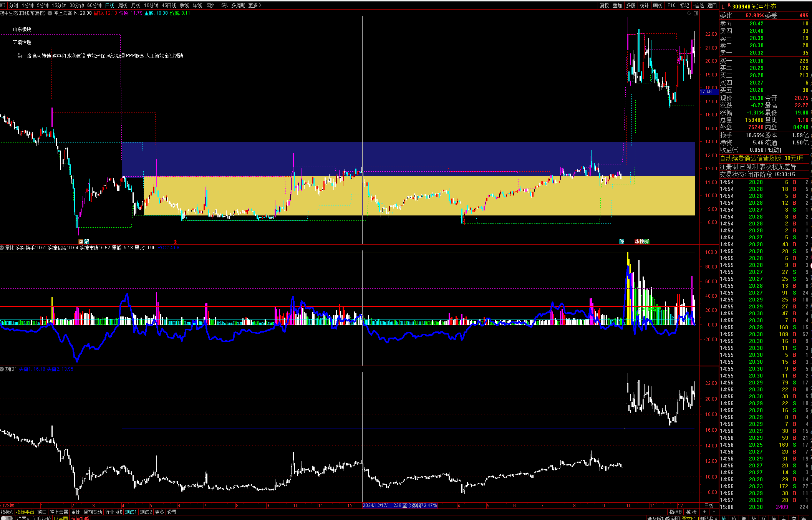Open 更多 periods expander
The height and width of the screenshot is (520, 812).
[x=255, y=5]
